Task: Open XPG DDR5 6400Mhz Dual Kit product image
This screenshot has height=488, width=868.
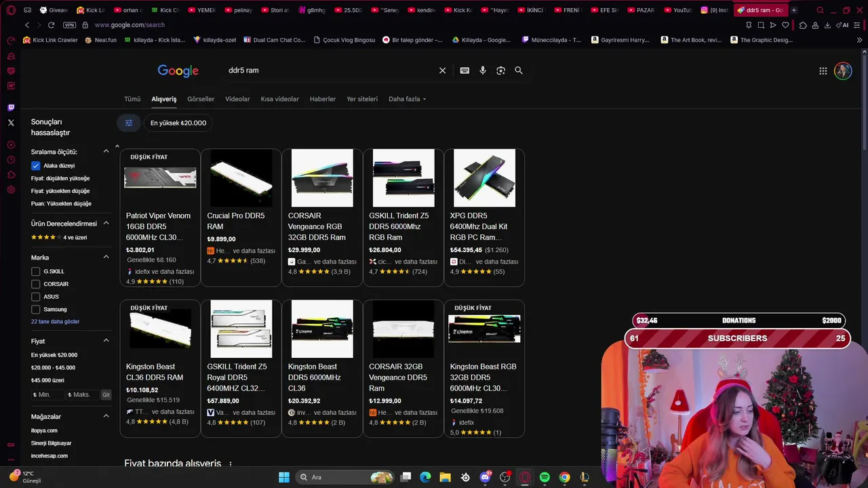Action: (484, 178)
